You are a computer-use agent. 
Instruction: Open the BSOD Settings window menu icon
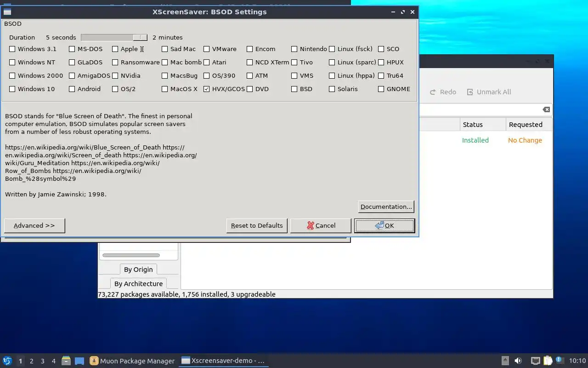7,12
